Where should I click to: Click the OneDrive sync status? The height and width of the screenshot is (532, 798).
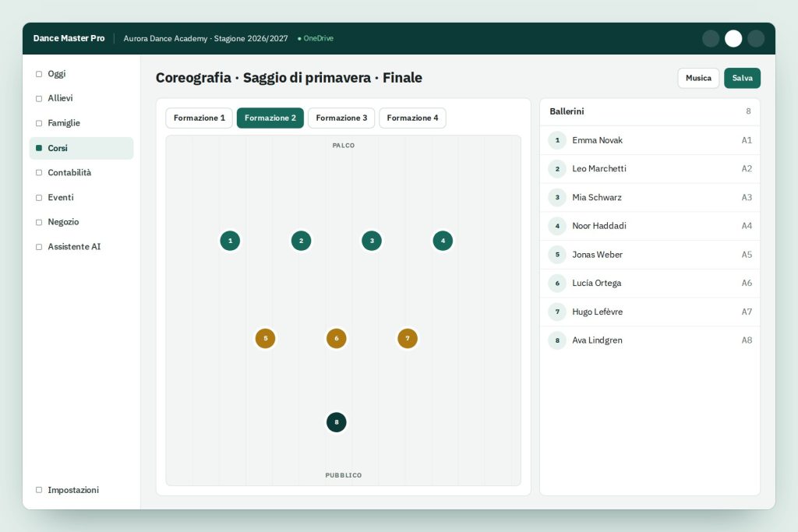coord(316,38)
